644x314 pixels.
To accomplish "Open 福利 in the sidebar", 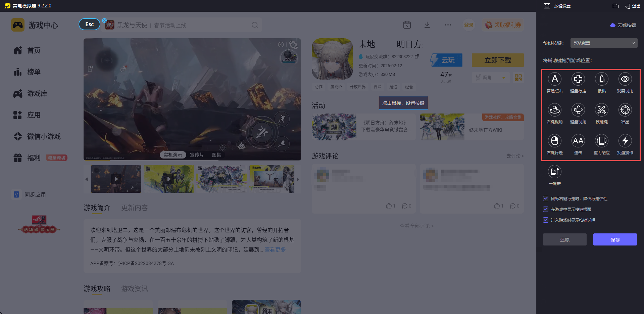I will [x=27, y=158].
